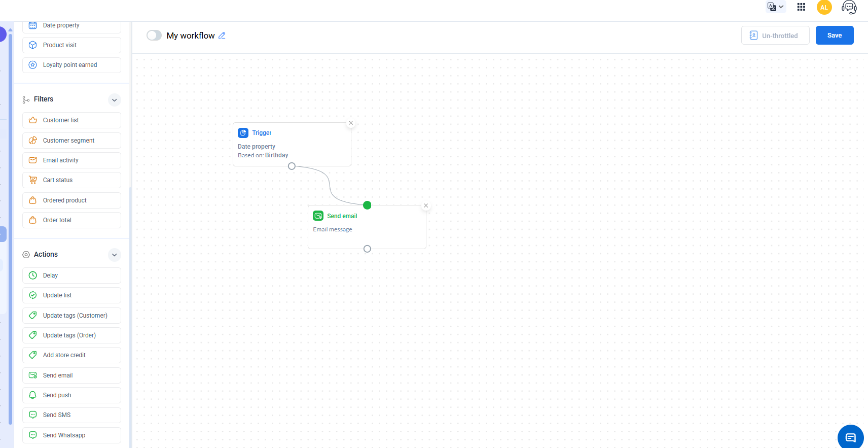Viewport: 868px width, 448px height.
Task: Open the language translation dropdown
Action: coord(775,7)
